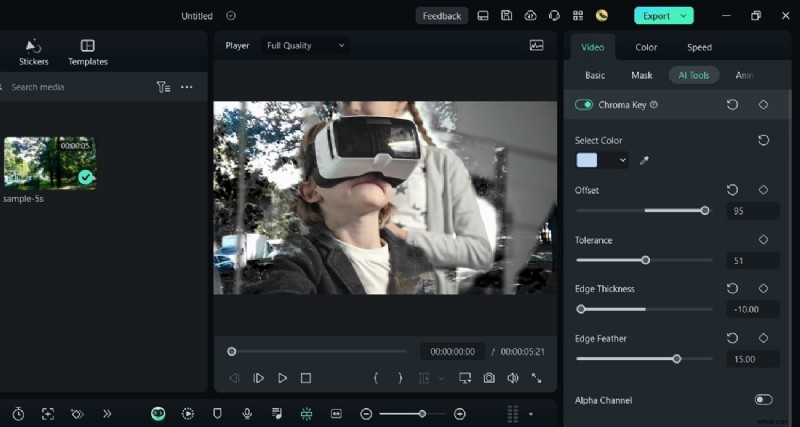Reset the Edge Feather value
The height and width of the screenshot is (427, 800).
coord(732,339)
